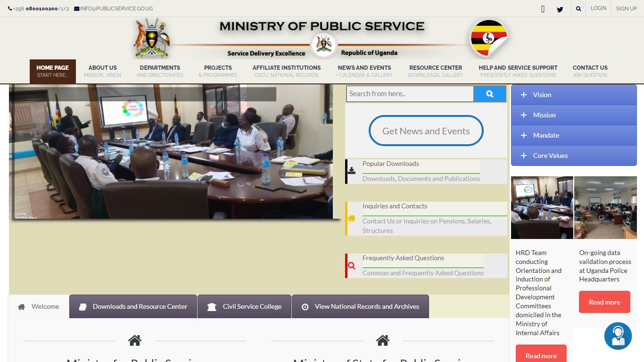Click the red search icon beside FAQs

[x=352, y=265]
